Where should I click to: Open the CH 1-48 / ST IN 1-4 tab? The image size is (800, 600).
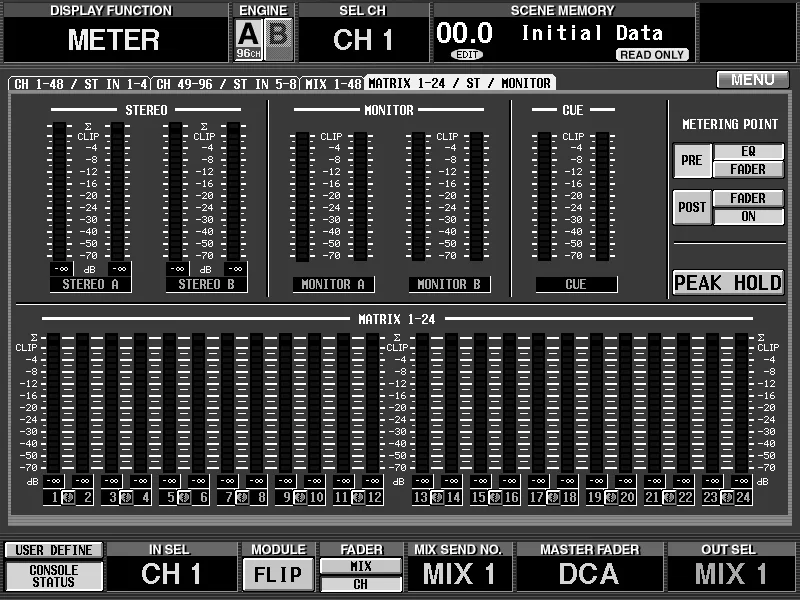[x=80, y=84]
